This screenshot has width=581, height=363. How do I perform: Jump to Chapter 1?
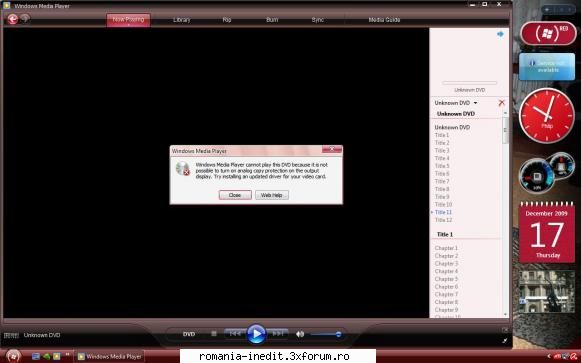click(446, 248)
